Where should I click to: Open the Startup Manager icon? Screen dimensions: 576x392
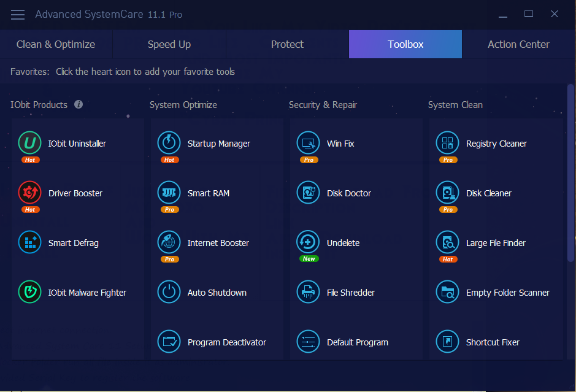169,143
